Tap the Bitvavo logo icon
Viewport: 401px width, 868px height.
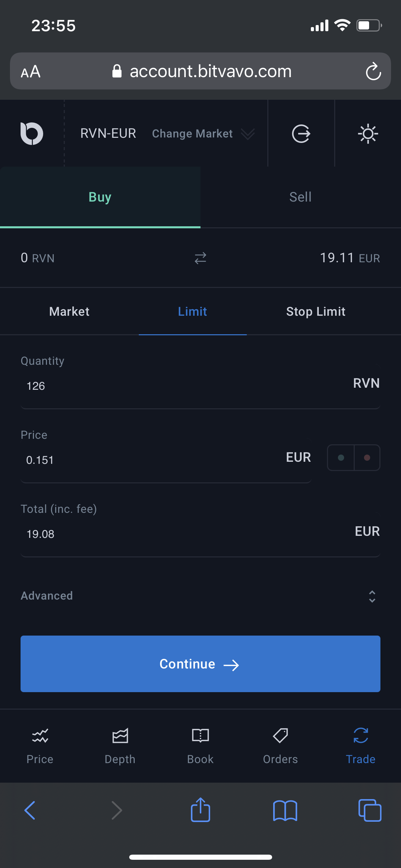[x=32, y=133]
